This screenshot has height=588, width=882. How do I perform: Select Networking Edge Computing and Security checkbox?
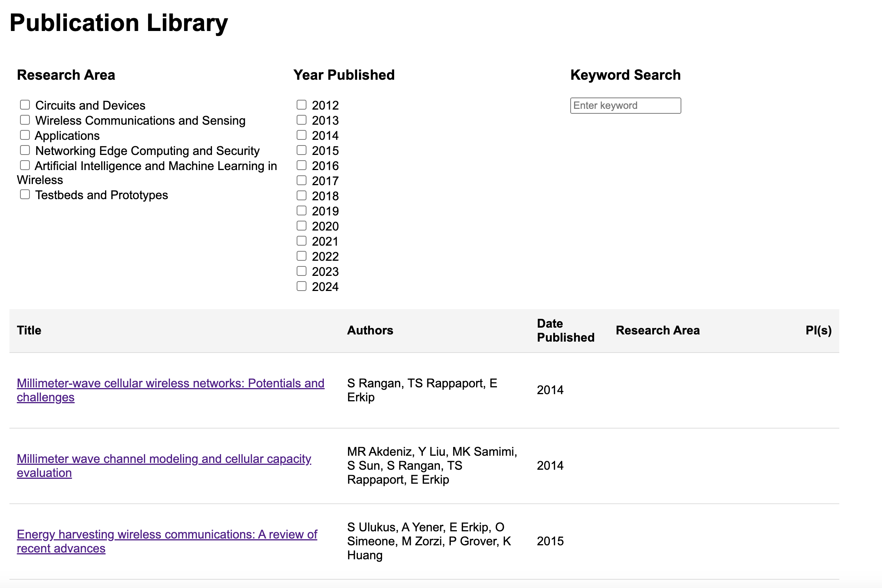click(x=25, y=150)
